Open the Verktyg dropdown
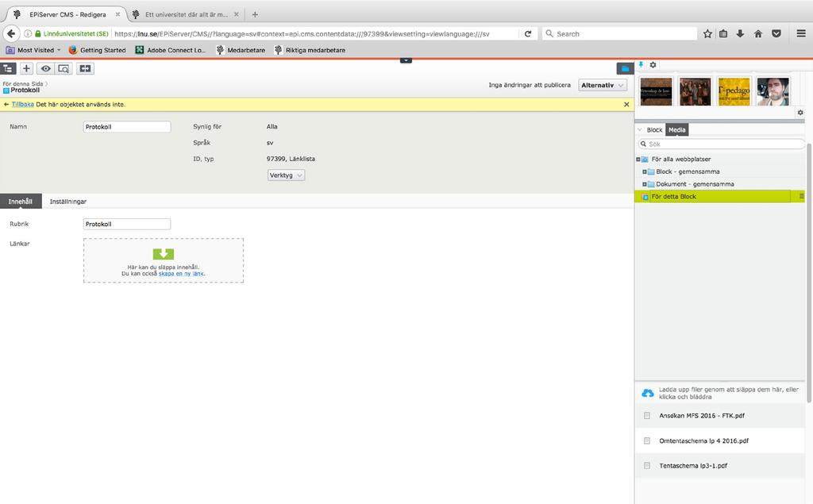The image size is (813, 504). tap(286, 175)
